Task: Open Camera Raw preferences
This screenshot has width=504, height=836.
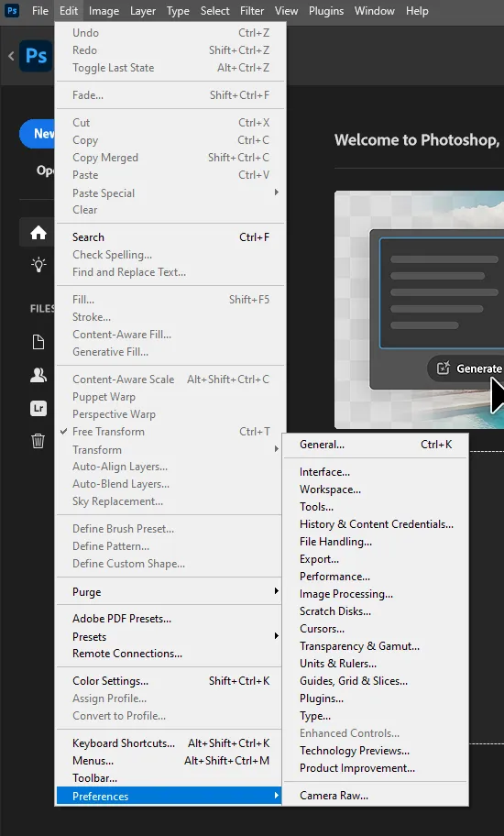Action: (376, 796)
